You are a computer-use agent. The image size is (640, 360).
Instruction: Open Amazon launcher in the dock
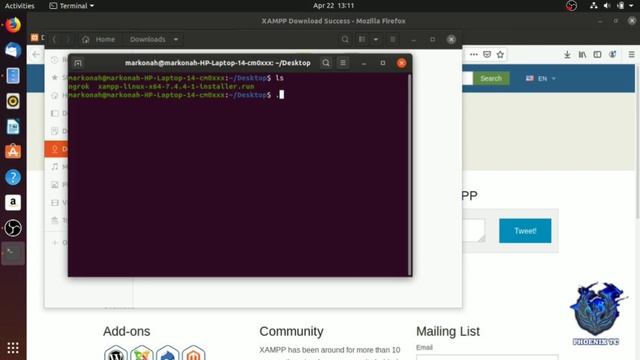pos(13,202)
